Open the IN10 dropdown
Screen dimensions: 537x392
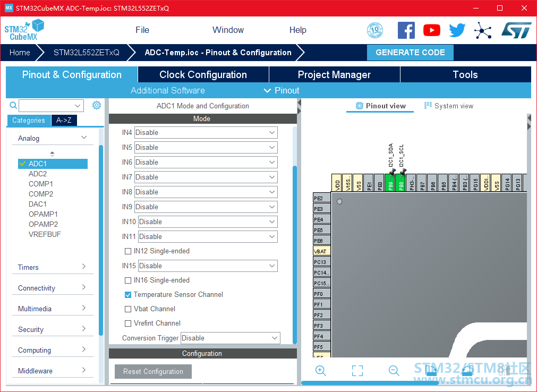pos(208,221)
